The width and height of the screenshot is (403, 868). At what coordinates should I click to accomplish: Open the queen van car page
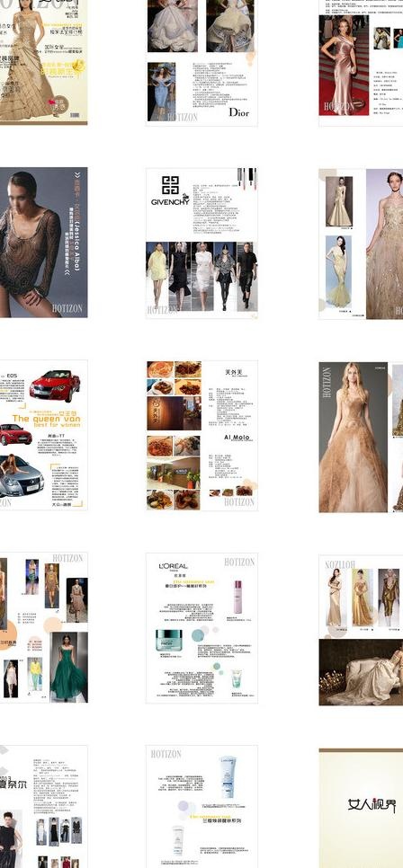pos(43,435)
